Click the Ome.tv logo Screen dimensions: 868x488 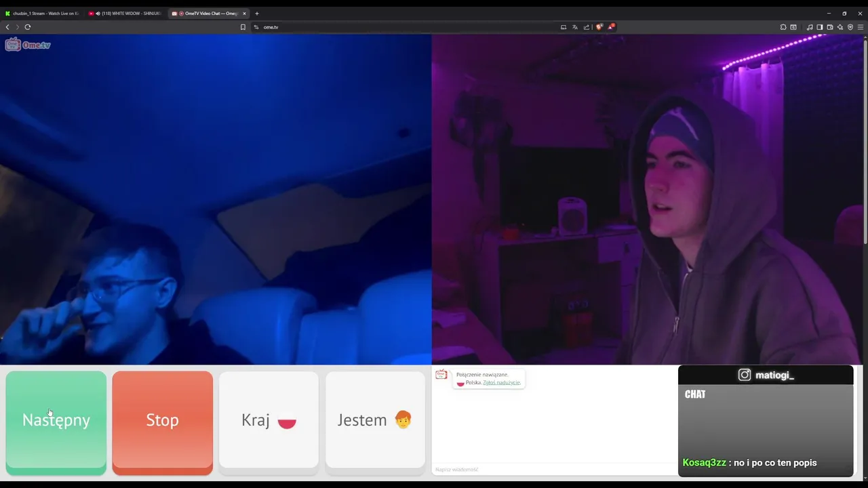(28, 45)
